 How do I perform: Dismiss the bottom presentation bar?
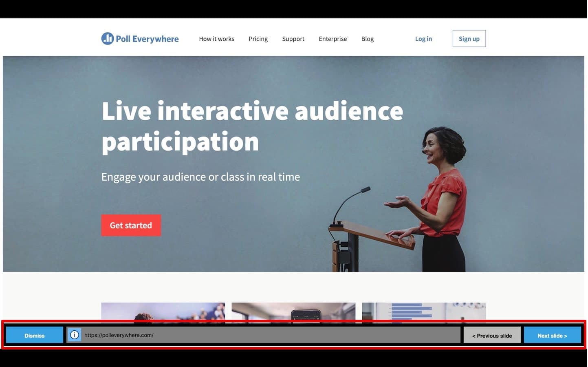pos(35,335)
